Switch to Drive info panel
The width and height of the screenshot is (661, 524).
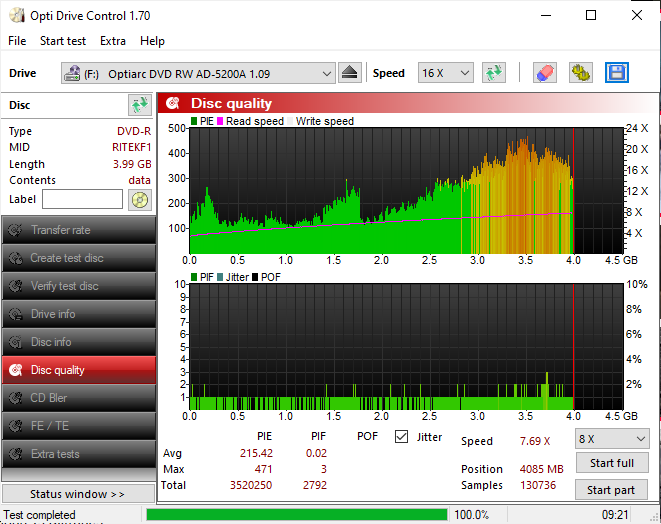click(79, 314)
